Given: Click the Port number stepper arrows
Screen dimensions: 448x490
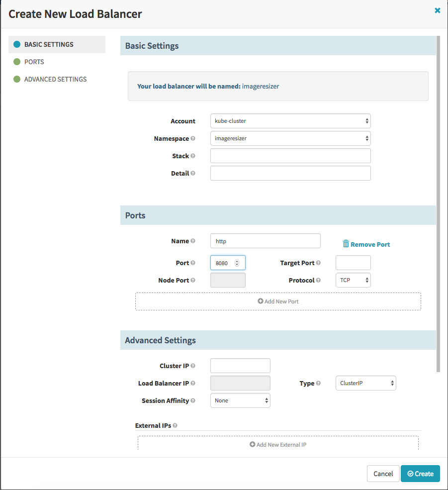Looking at the screenshot, I should pos(237,263).
